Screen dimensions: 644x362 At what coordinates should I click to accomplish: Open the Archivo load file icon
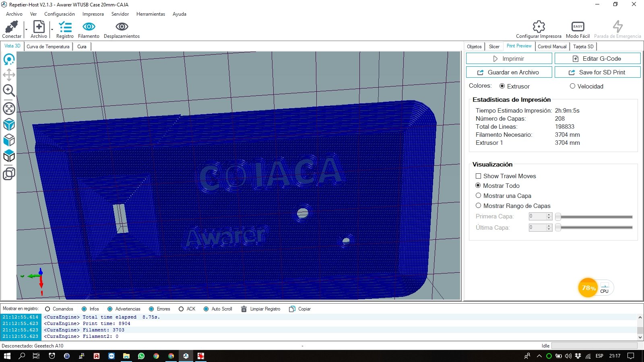pyautogui.click(x=39, y=27)
